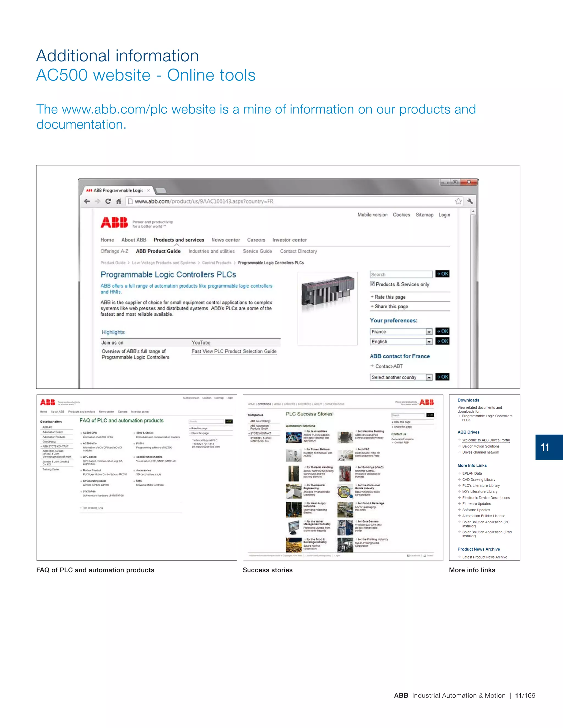Open the browser wrench settings menu

point(470,201)
